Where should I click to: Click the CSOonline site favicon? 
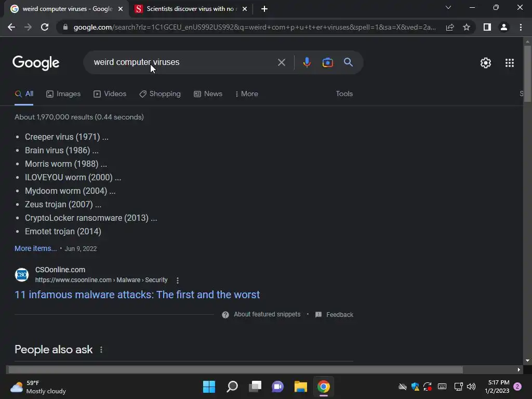click(22, 275)
